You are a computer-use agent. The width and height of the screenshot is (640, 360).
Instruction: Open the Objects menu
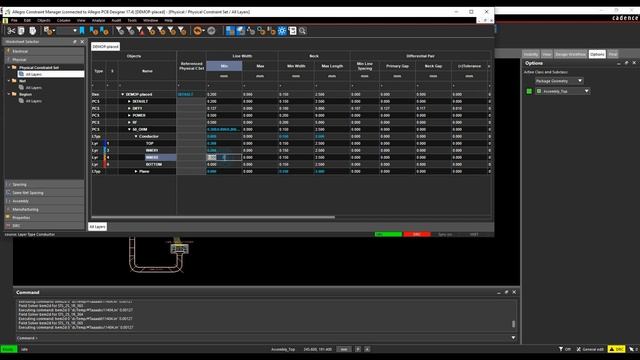pos(44,20)
